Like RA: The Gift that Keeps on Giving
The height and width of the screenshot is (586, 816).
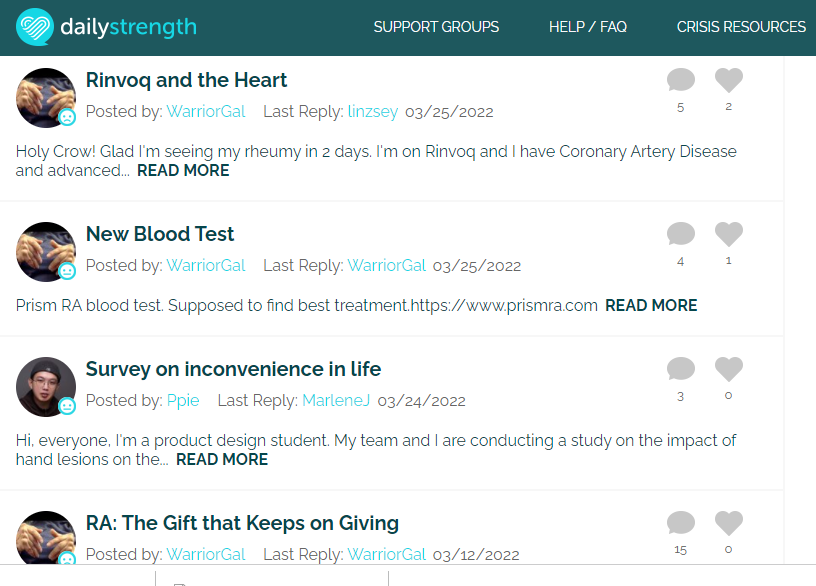tap(729, 524)
